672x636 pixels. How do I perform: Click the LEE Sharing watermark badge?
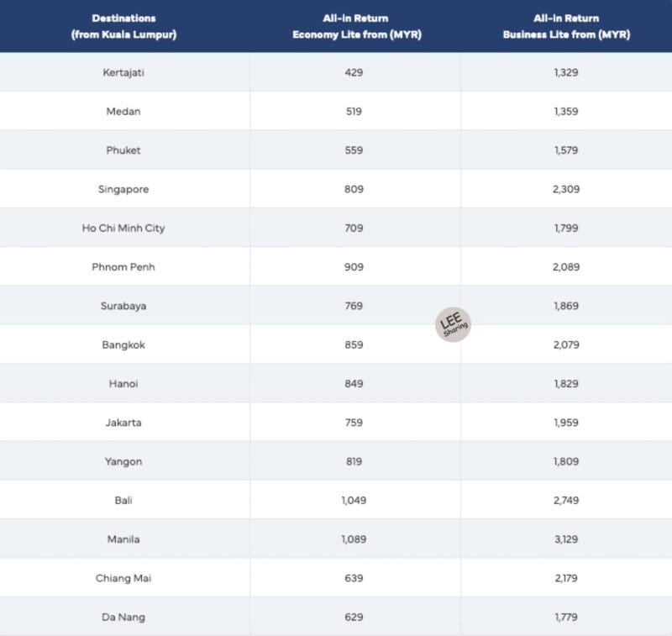(453, 324)
